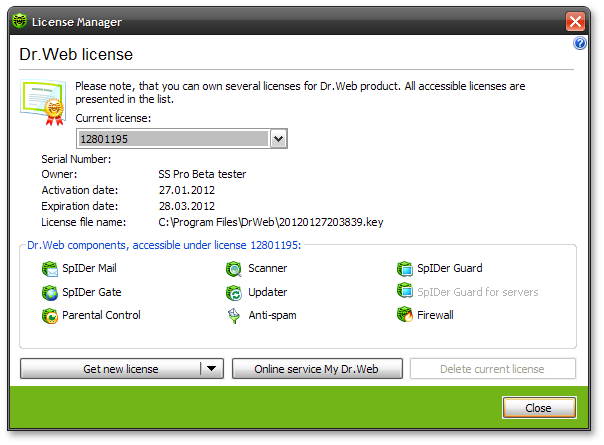Click the owner value SS Pro Beta tester
This screenshot has width=604, height=445.
tap(202, 174)
